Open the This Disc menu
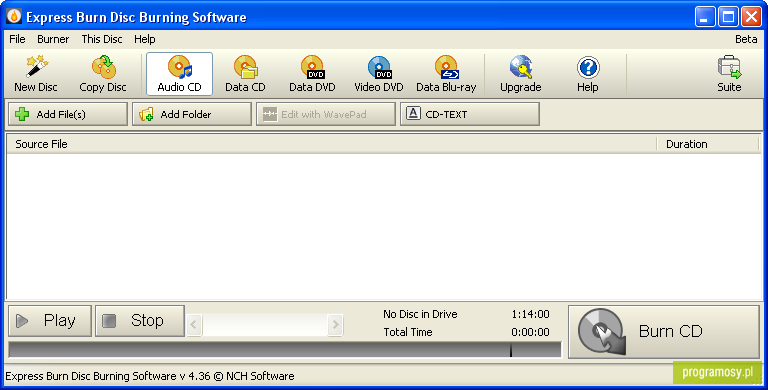Viewport: 768px width, 390px height. [102, 39]
